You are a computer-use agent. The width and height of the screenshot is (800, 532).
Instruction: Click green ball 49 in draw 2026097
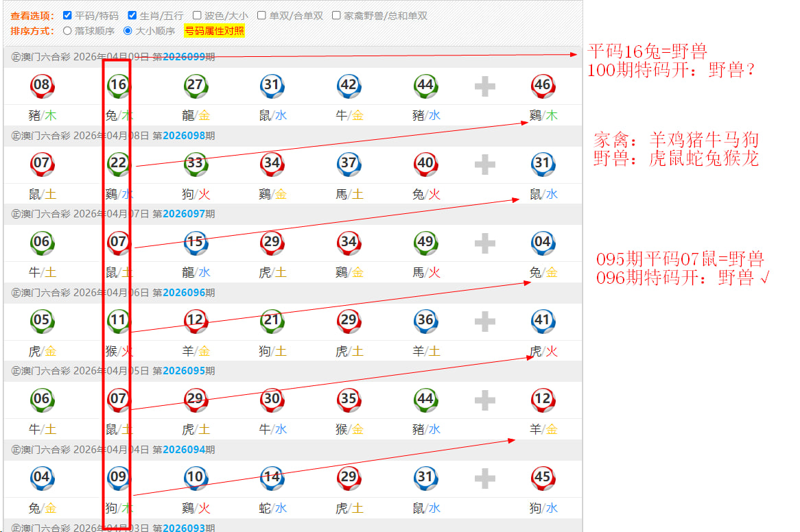click(x=425, y=242)
